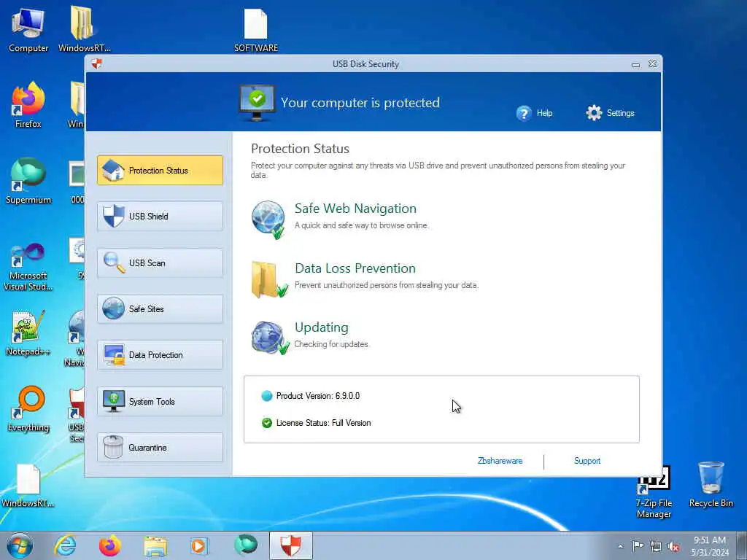Viewport: 747px width, 560px height.
Task: Open the Help label in header
Action: (x=544, y=113)
